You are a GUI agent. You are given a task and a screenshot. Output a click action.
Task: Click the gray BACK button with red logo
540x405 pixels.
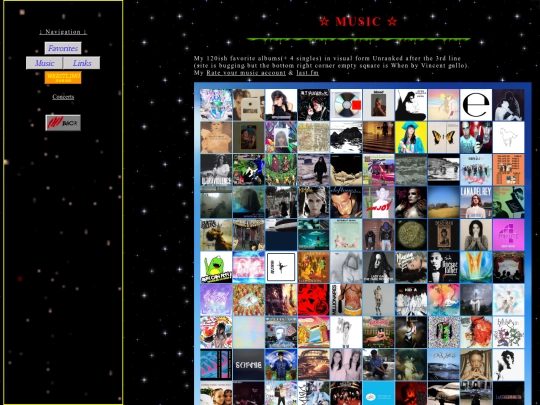point(63,123)
